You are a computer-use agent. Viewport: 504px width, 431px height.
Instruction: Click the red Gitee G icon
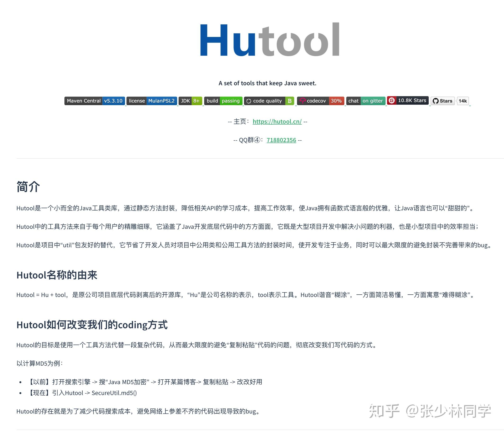tap(392, 100)
